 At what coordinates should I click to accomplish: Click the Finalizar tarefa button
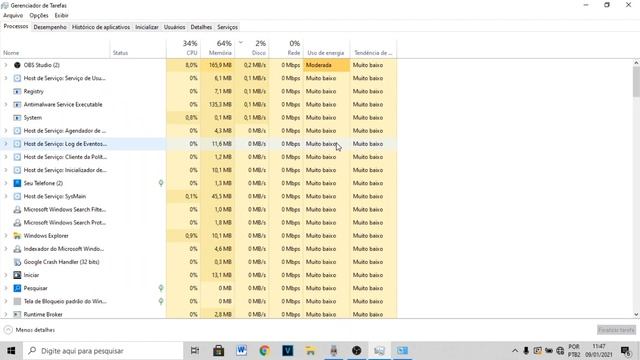(x=616, y=330)
